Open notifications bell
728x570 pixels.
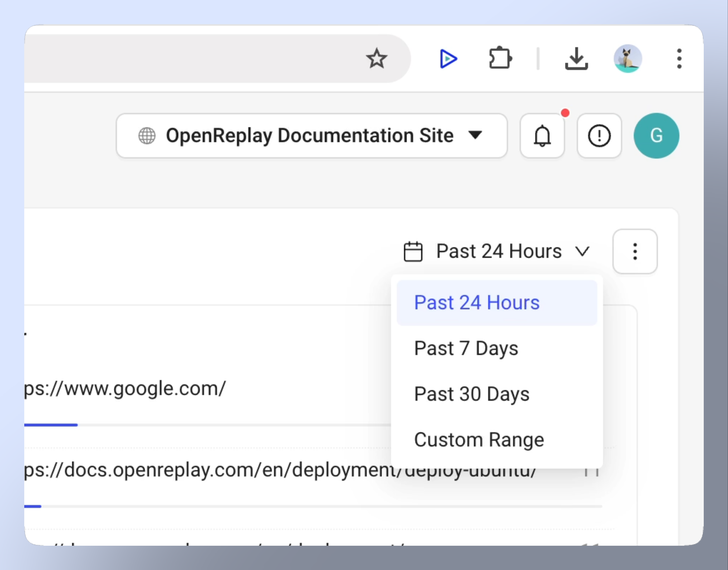tap(542, 135)
